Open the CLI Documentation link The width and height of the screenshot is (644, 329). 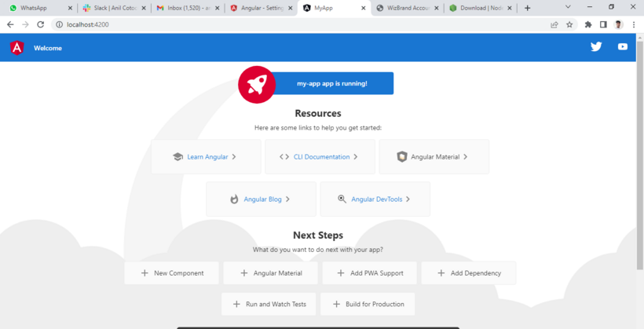(x=320, y=157)
